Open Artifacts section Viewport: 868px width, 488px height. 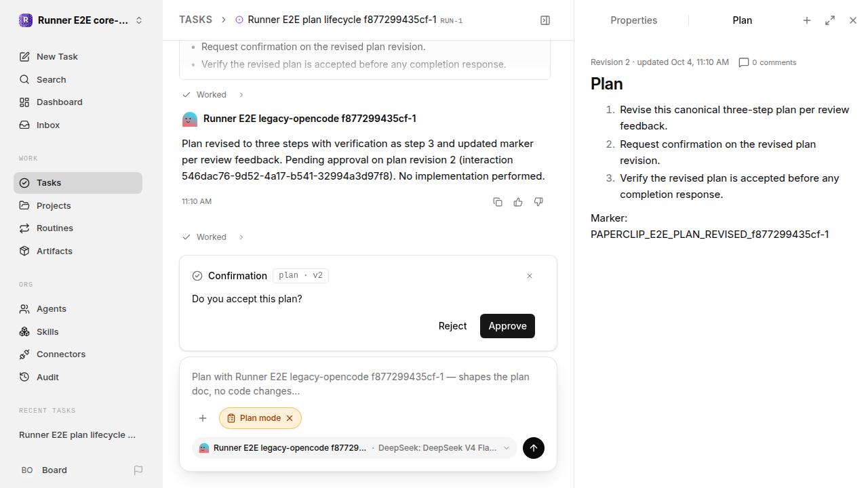coord(78,251)
